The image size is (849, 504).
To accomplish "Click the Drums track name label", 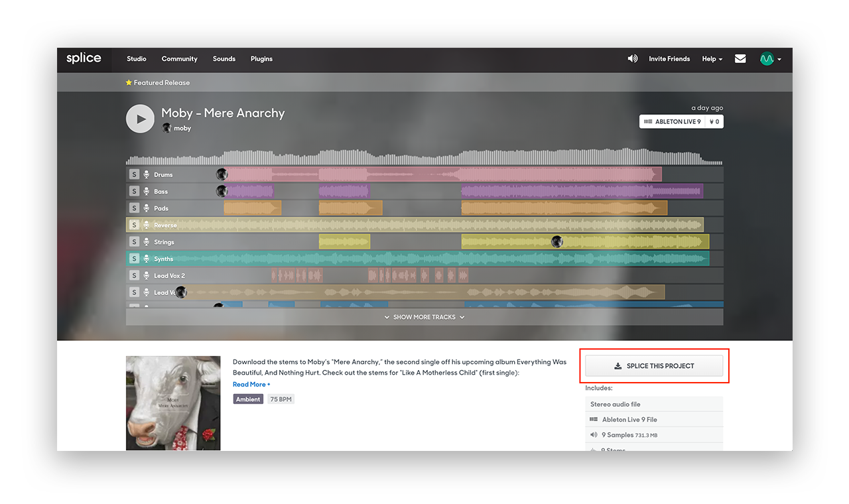I will point(163,174).
